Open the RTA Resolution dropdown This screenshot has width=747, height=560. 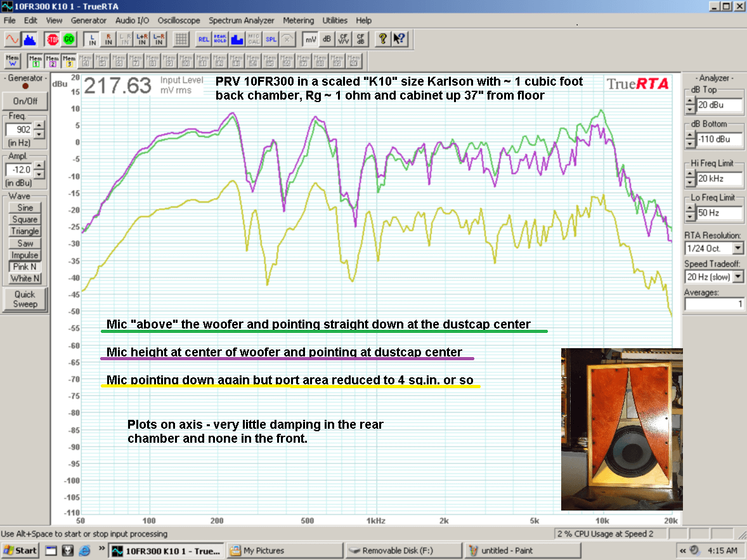(x=738, y=249)
